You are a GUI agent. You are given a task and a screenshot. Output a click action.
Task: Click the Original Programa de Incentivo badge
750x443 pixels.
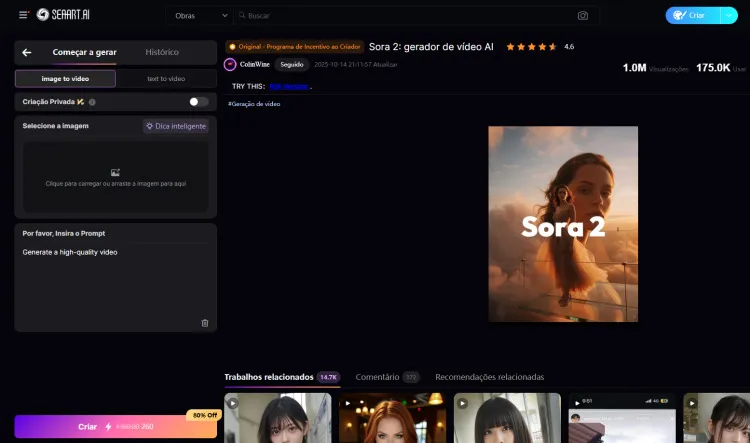[295, 47]
